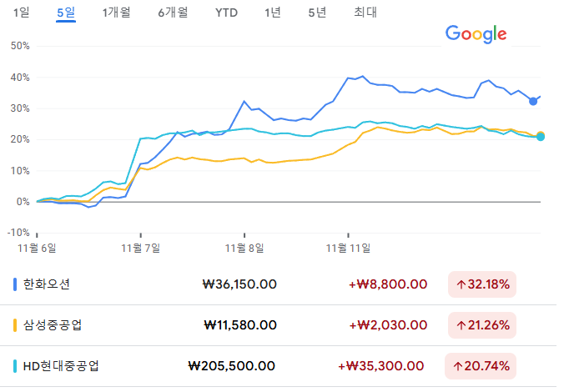Viewport: 564px width, 392px height.
Task: Click the blue 한화오션 legend color bar
Action: click(x=15, y=284)
